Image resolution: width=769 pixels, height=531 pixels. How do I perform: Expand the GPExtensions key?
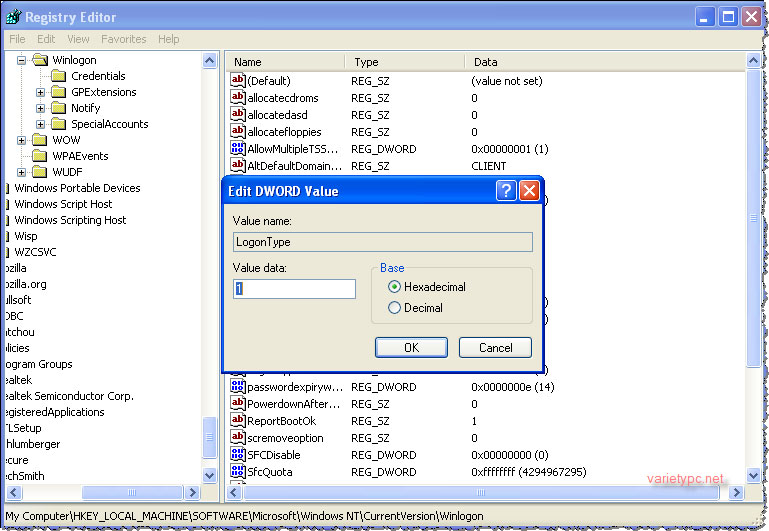(40, 92)
